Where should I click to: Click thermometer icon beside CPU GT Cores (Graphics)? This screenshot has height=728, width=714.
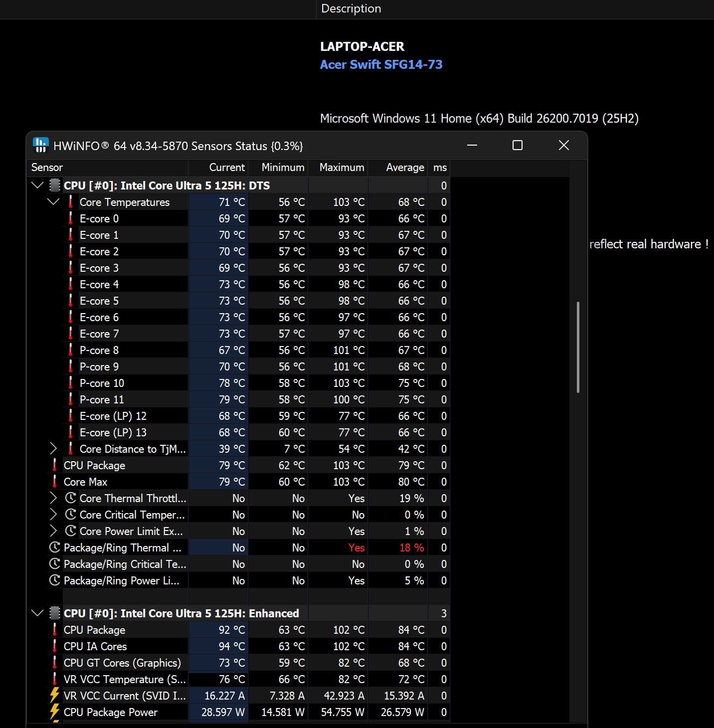(x=54, y=663)
